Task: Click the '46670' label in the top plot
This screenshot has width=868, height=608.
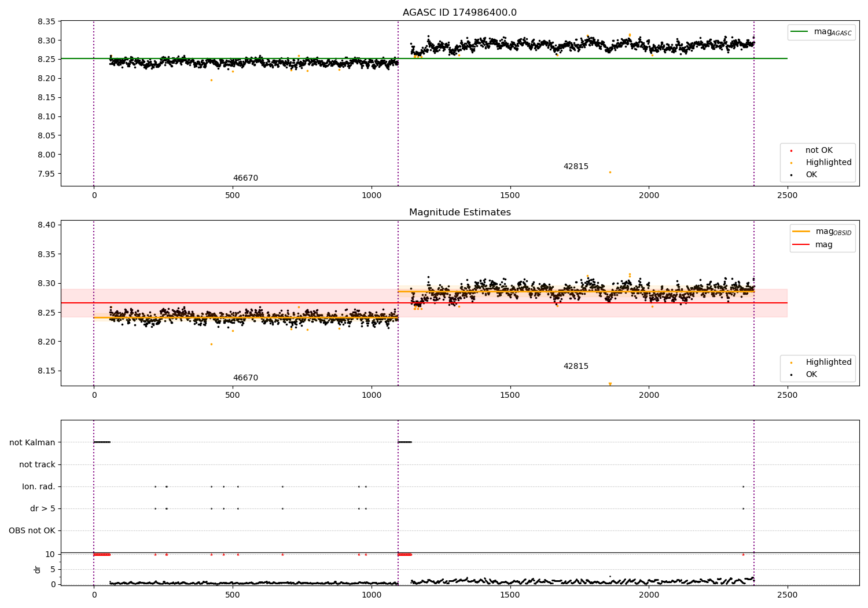Action: click(245, 178)
